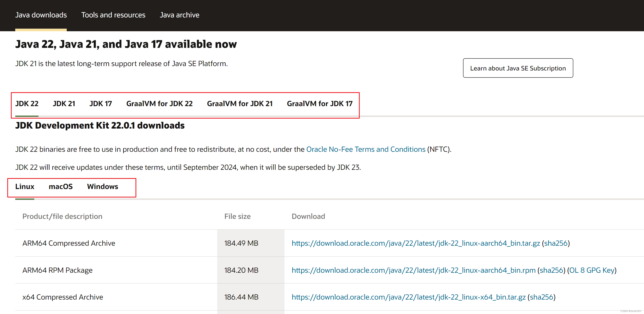Open Oracle No-Fee Terms and Conditions link

366,149
